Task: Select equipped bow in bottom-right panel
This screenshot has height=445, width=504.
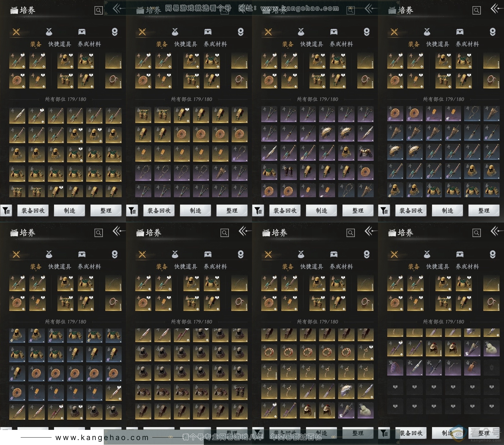Action: [491, 283]
